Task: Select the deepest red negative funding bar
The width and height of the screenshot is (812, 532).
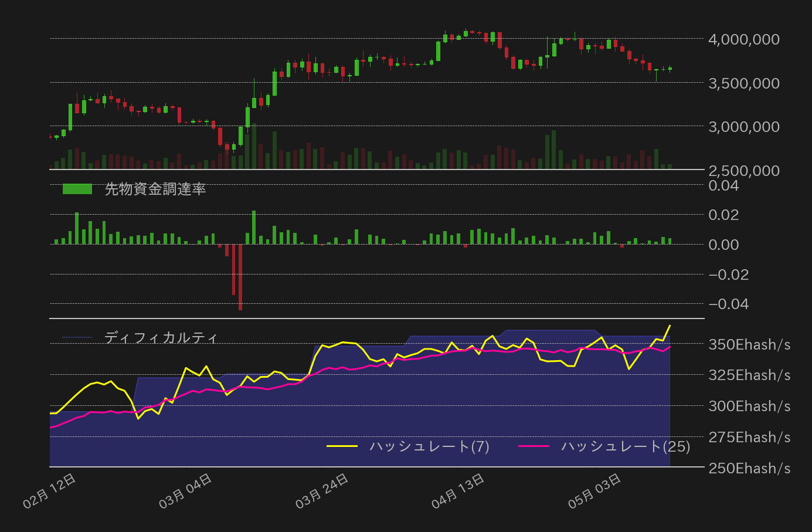Action: coord(240,276)
